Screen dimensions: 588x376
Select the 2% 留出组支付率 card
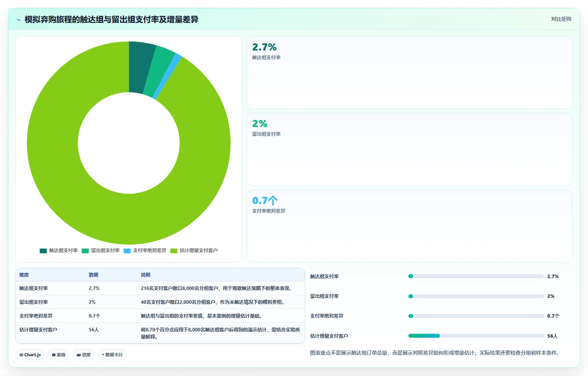(x=410, y=149)
